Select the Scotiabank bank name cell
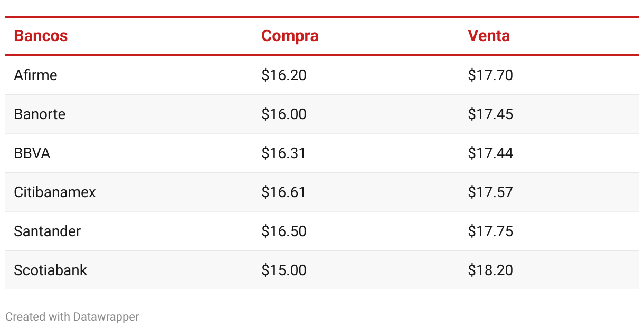The height and width of the screenshot is (329, 644). point(50,270)
